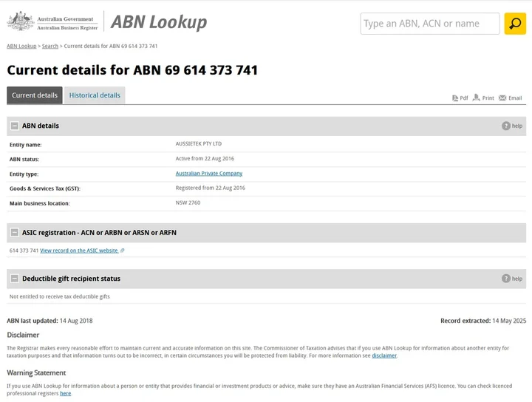Open the disclaimer link
Image resolution: width=532 pixels, height=402 pixels.
pyautogui.click(x=383, y=355)
